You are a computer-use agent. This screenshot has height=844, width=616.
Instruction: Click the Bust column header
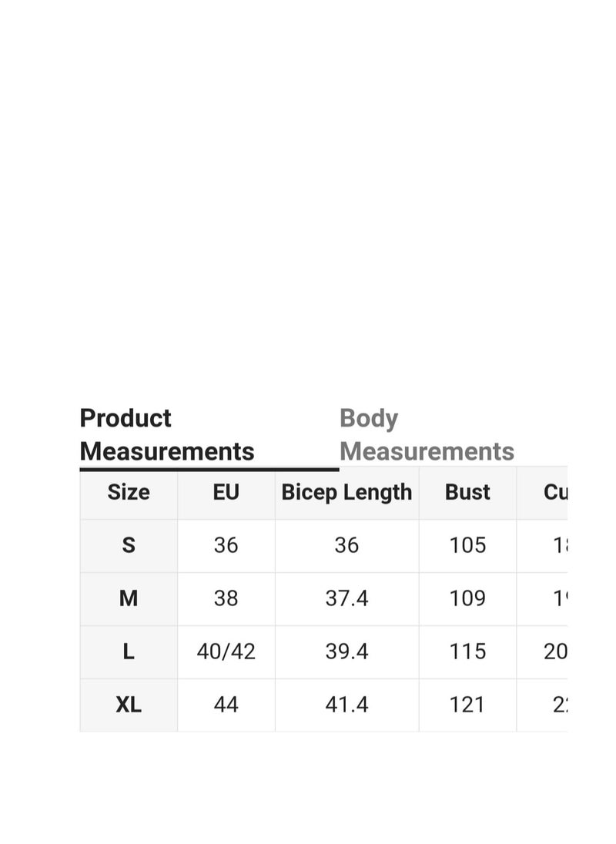click(x=467, y=493)
